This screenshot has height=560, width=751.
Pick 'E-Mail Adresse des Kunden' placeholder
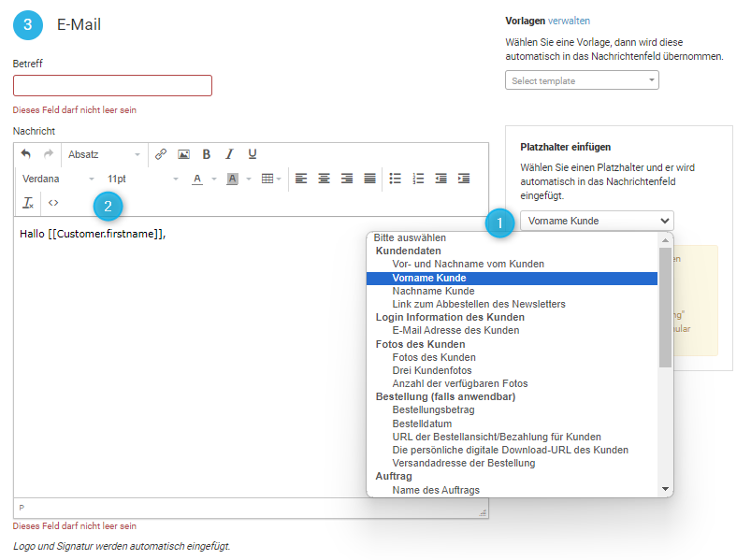click(x=512, y=330)
